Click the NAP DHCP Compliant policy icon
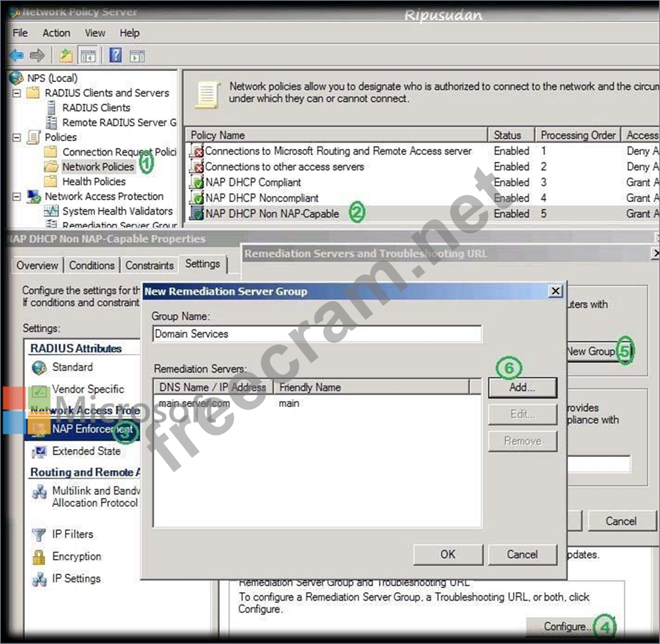Viewport: 660px width, 644px height. (x=196, y=182)
